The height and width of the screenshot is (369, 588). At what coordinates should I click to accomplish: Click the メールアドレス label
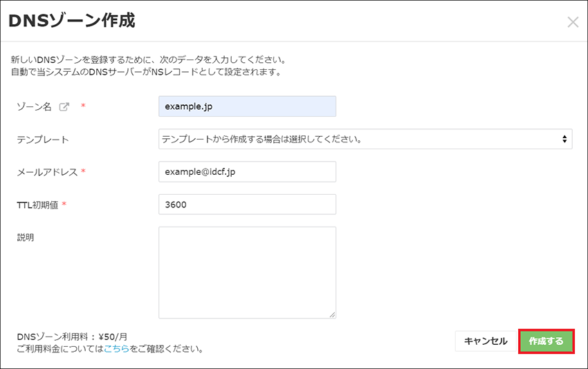click(x=47, y=172)
